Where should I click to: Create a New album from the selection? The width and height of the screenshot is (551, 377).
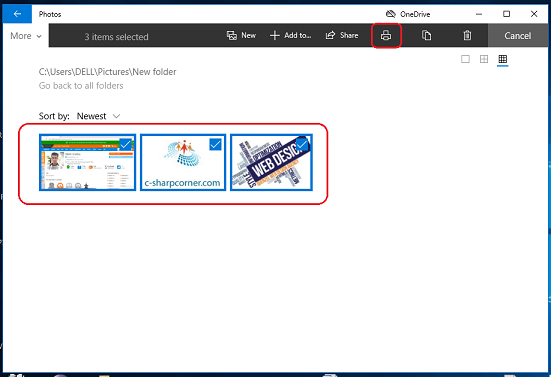[241, 35]
